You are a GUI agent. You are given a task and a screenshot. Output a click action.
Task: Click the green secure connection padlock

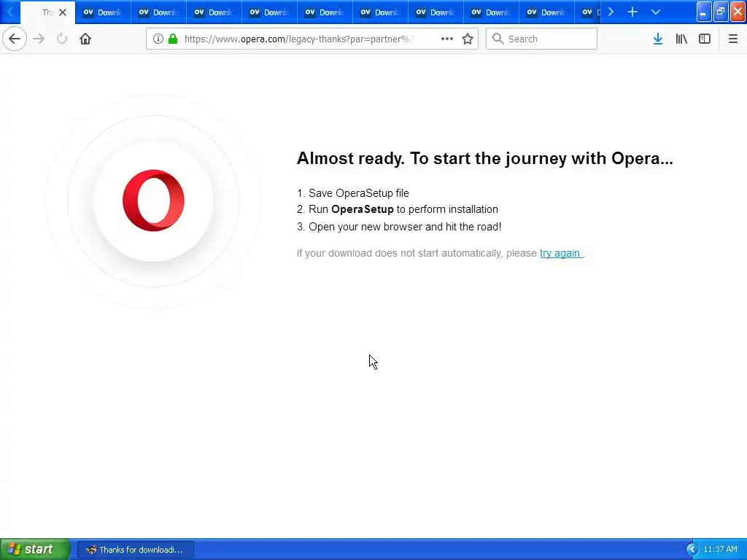(173, 39)
